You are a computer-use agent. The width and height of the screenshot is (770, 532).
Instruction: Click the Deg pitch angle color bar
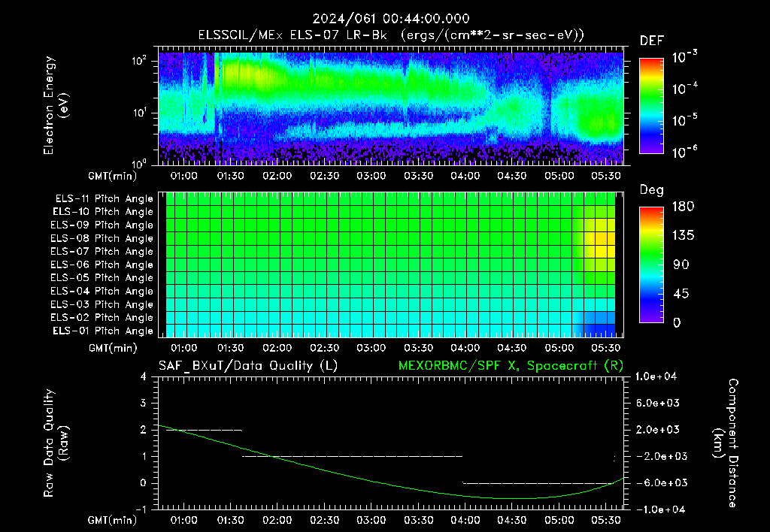click(651, 264)
